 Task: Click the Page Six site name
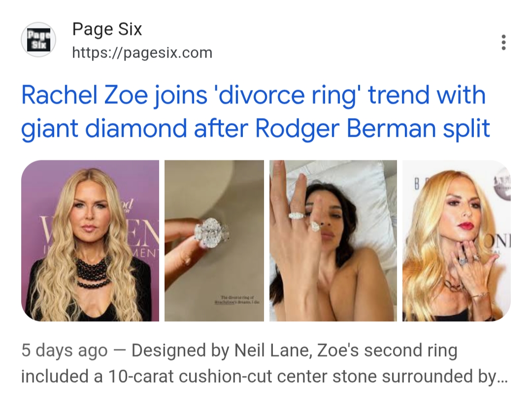point(107,30)
